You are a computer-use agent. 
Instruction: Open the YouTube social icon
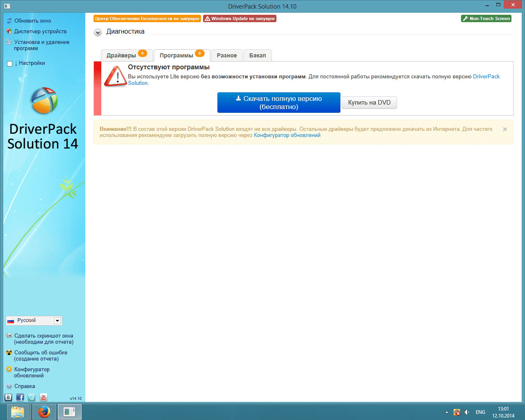(x=43, y=397)
